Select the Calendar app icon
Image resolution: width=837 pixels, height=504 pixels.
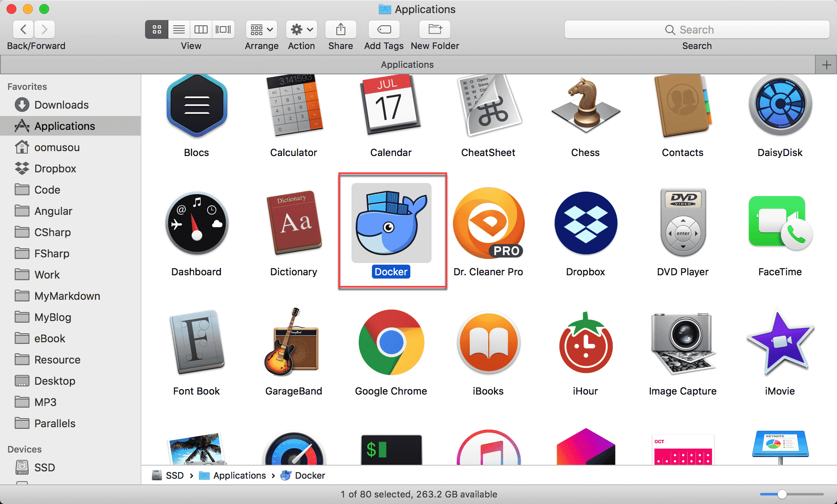pyautogui.click(x=391, y=105)
